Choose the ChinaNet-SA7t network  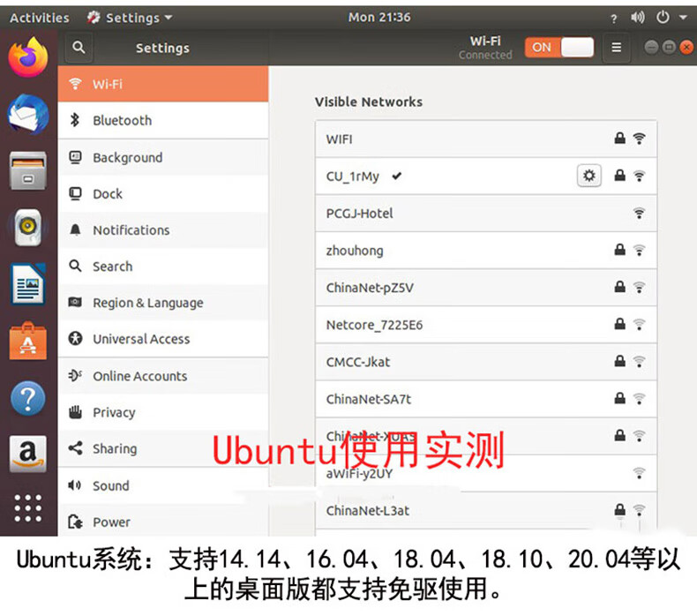tap(486, 399)
